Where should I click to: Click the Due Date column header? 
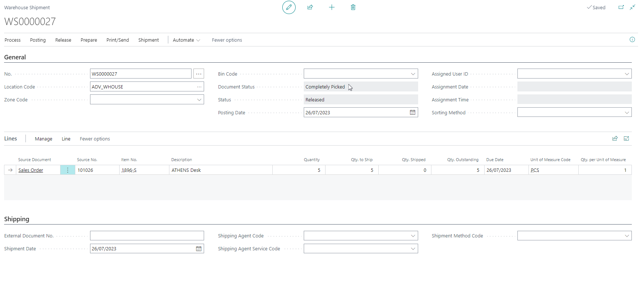(x=495, y=160)
